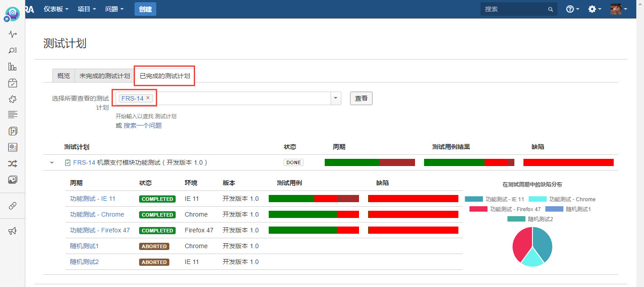The image size is (644, 287).
Task: Click the magnifier icon in search box
Action: click(551, 9)
